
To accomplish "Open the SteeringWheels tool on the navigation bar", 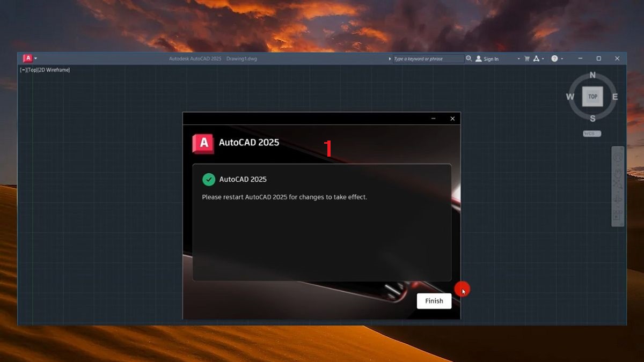I will pyautogui.click(x=618, y=158).
